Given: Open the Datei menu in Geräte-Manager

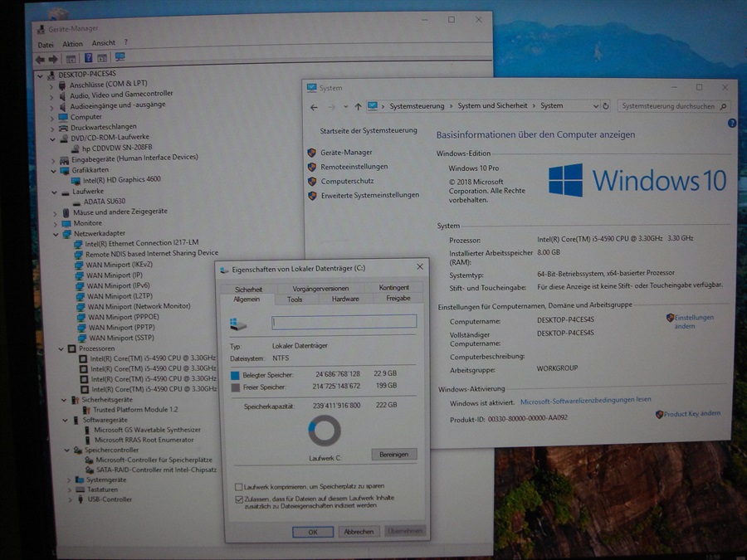Looking at the screenshot, I should 46,46.
